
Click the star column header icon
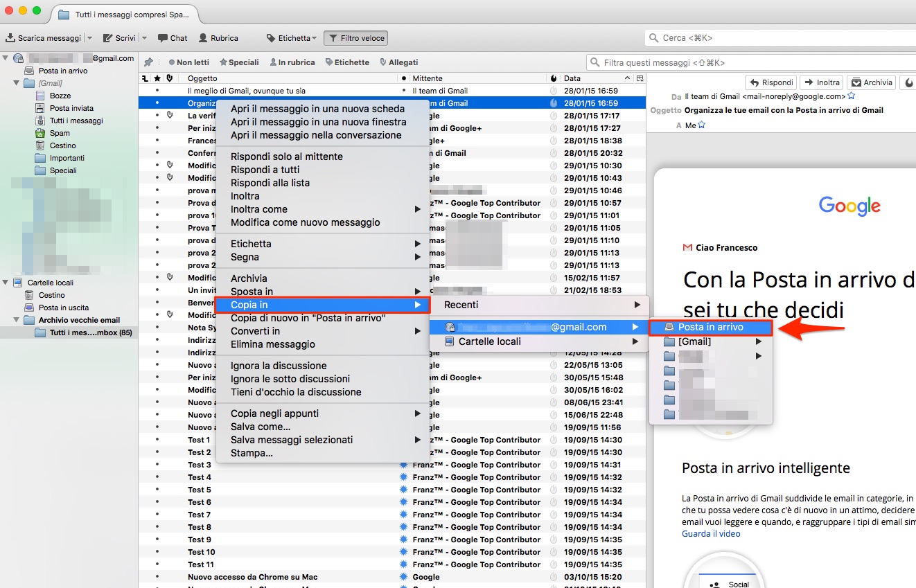point(157,78)
